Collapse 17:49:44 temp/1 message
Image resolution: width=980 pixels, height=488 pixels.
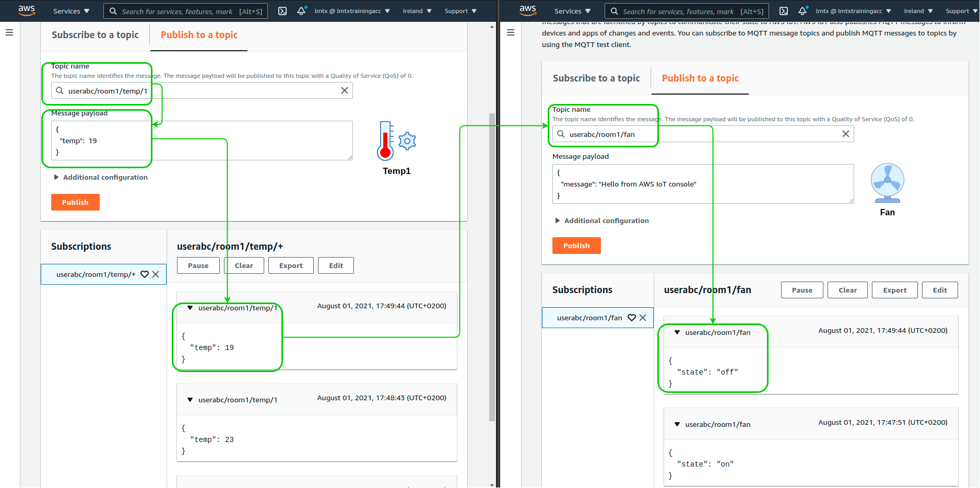[x=190, y=308]
